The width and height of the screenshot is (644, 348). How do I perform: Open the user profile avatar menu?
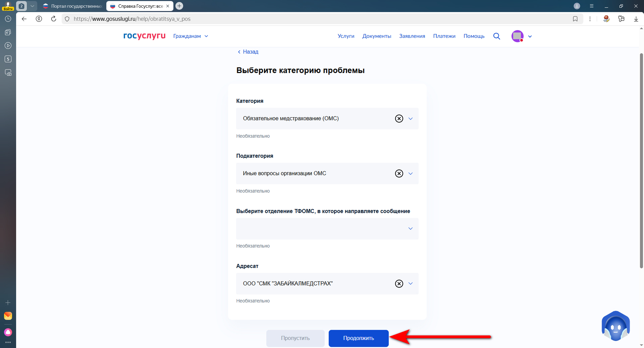tap(517, 36)
